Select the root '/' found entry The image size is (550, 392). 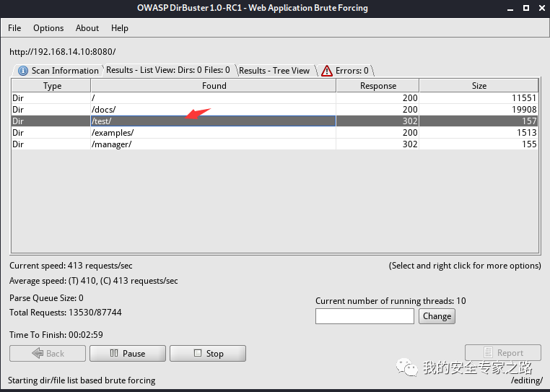point(213,98)
